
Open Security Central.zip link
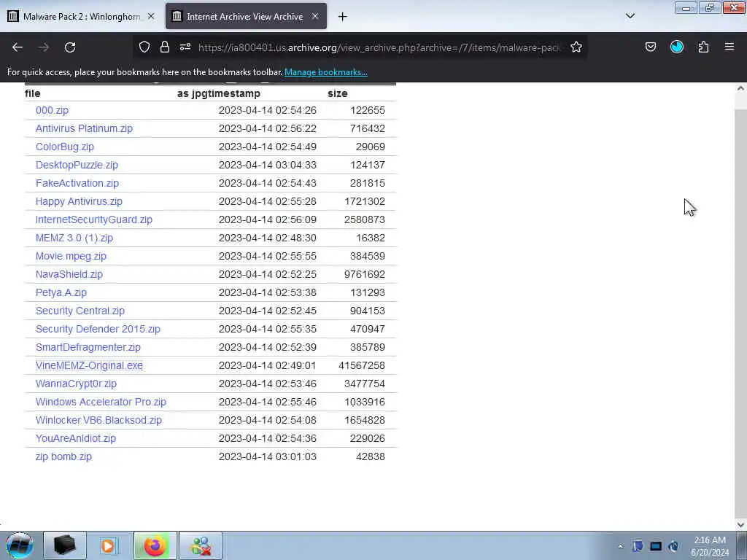(80, 311)
